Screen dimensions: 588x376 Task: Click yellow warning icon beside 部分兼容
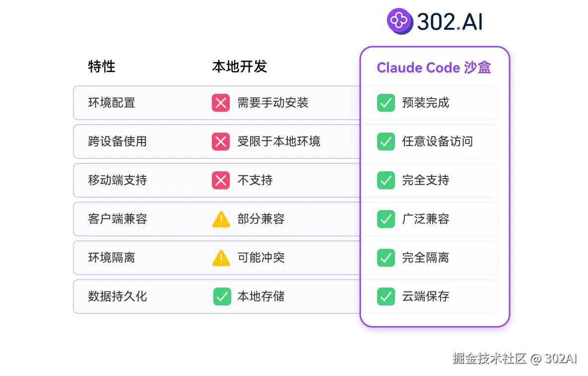(221, 219)
